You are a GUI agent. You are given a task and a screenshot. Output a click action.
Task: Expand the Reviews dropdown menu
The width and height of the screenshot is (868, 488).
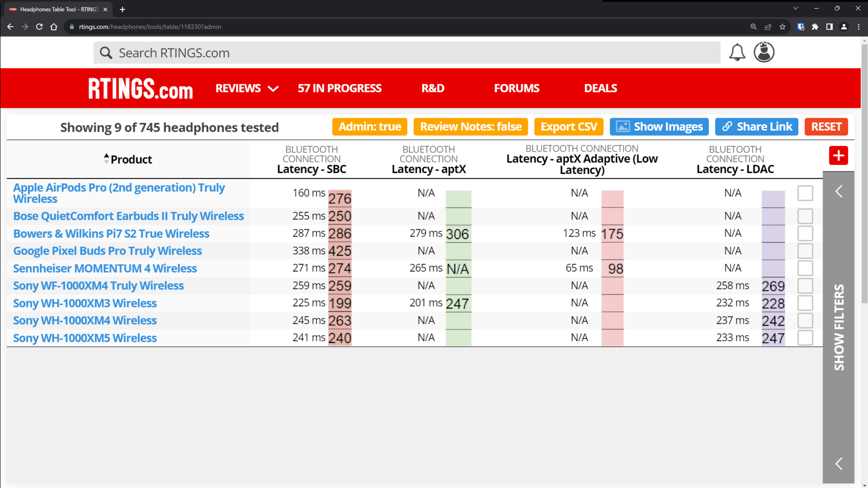247,88
